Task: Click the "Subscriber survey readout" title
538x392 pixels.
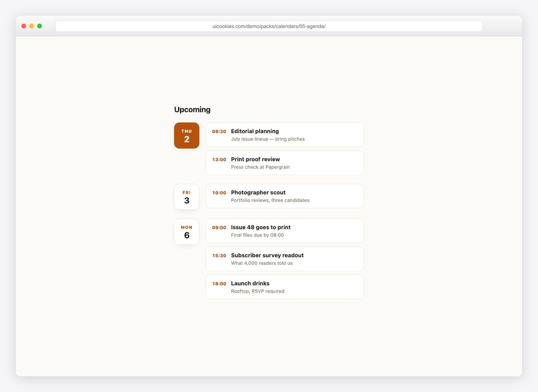Action: [x=267, y=255]
